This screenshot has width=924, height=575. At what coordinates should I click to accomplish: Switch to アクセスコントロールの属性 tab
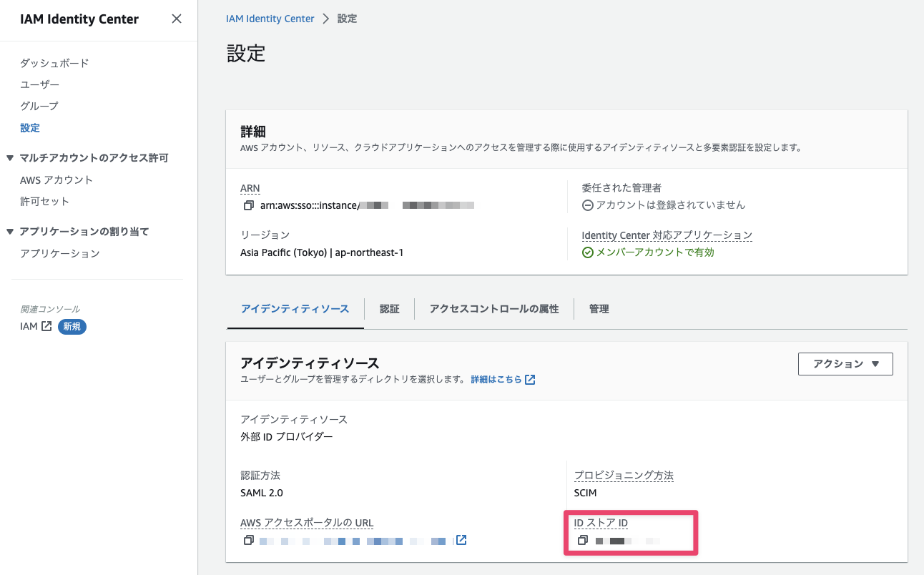pos(494,309)
